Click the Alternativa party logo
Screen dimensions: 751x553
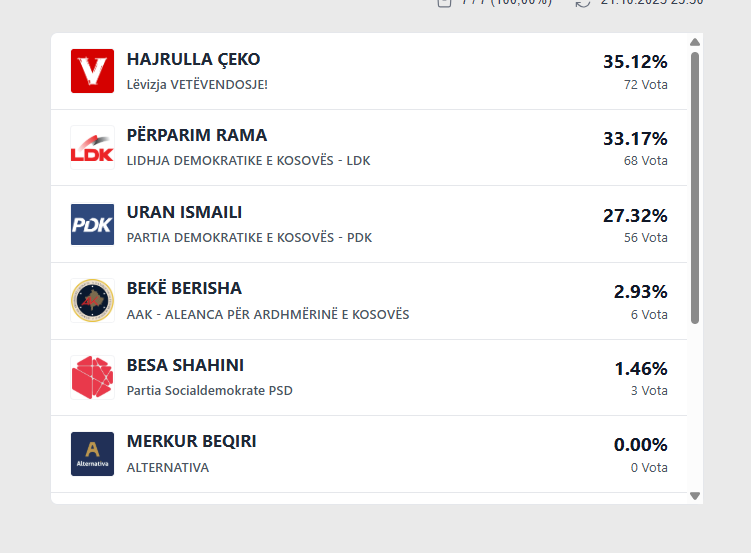tap(92, 453)
